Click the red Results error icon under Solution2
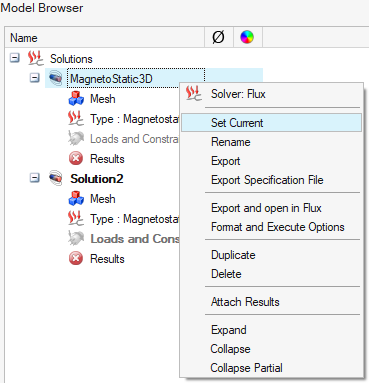 [x=76, y=258]
